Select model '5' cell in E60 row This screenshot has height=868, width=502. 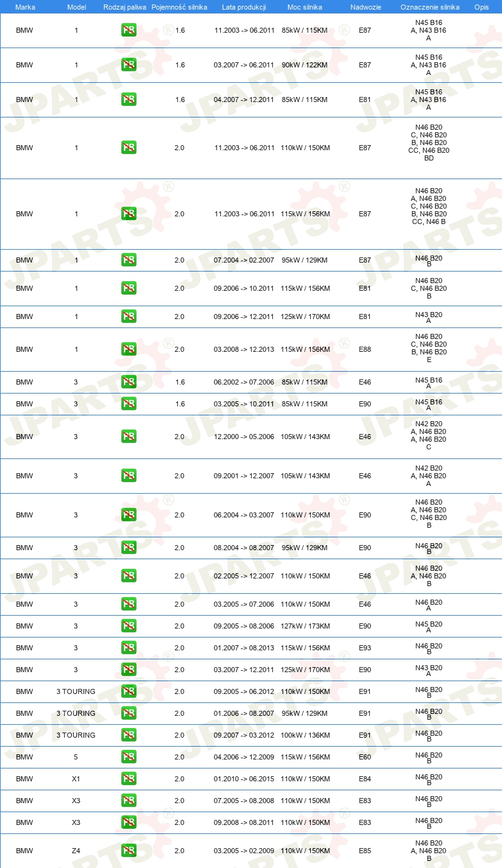pyautogui.click(x=76, y=757)
